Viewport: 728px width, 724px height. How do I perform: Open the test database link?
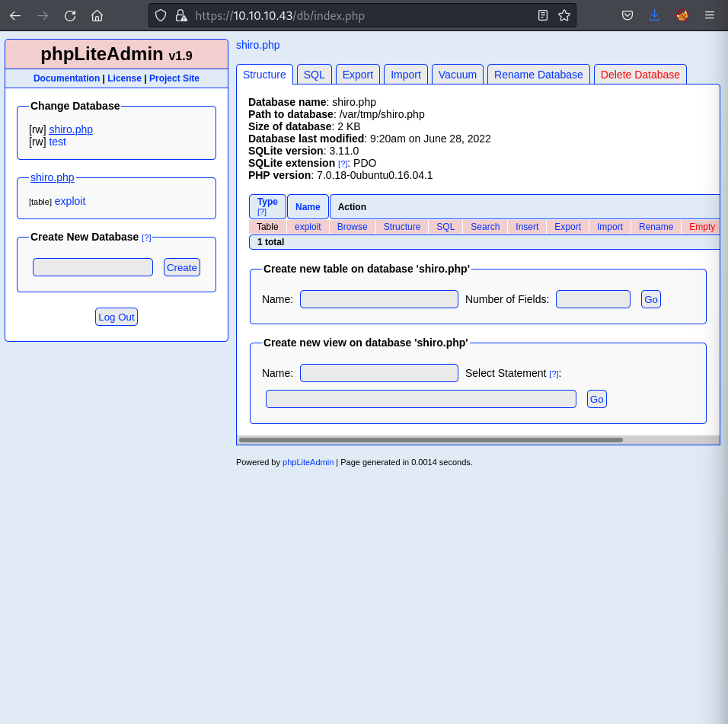pyautogui.click(x=57, y=142)
